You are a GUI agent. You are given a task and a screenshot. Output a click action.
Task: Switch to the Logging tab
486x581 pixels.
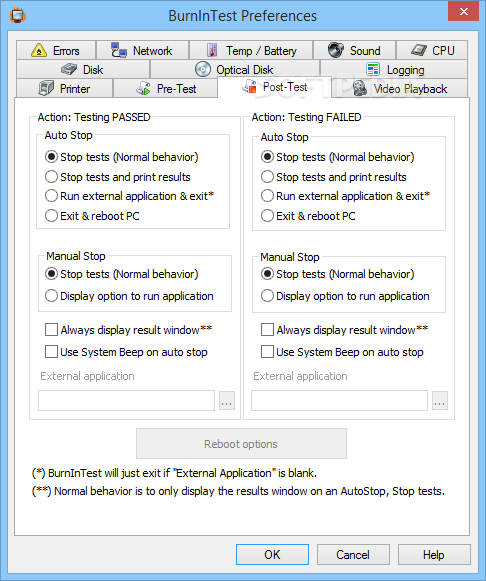tap(394, 69)
